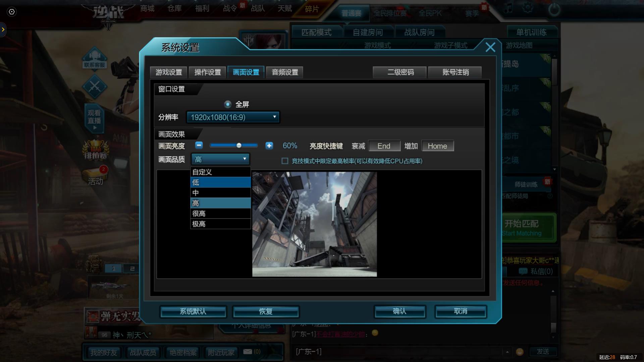Click the round target icon at top-left corner
This screenshot has height=362, width=644.
coord(12,12)
